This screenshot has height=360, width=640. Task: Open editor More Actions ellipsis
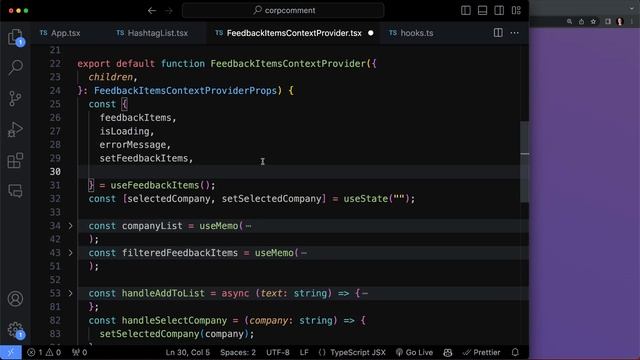pos(515,33)
